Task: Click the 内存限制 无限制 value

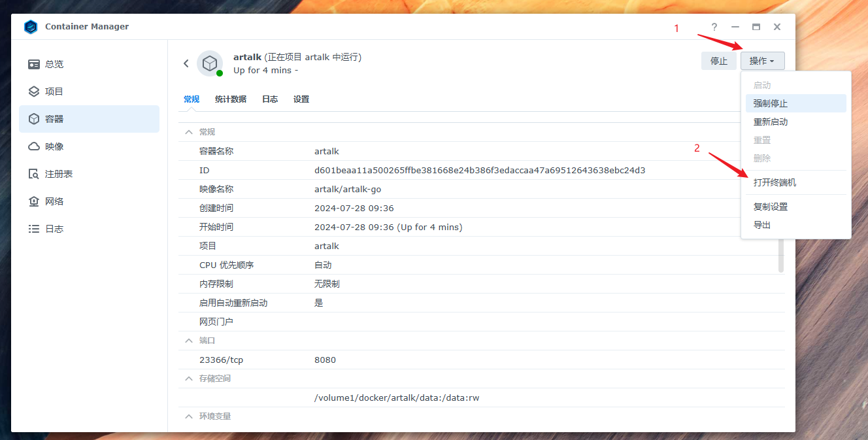Action: (x=327, y=284)
